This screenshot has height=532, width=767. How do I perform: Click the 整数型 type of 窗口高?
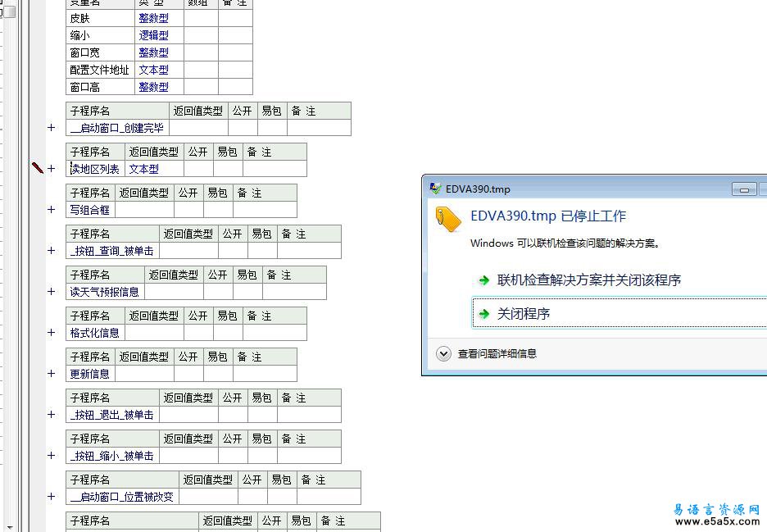(x=153, y=87)
